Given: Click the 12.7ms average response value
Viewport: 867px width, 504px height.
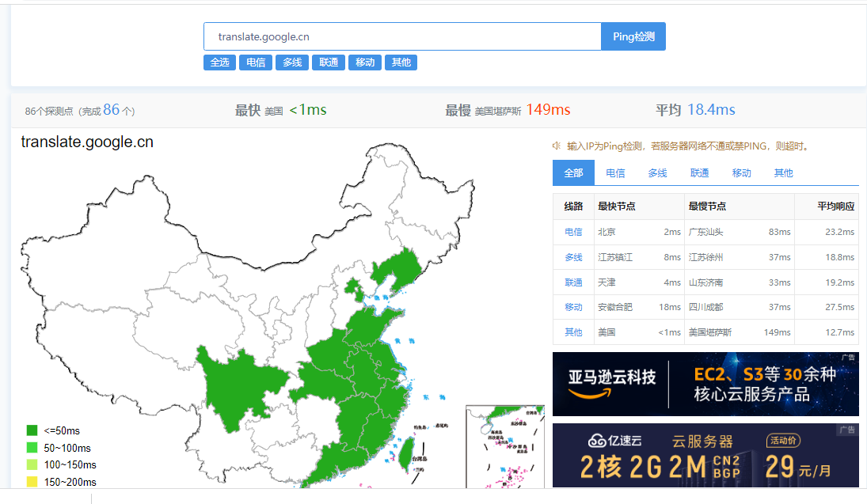Looking at the screenshot, I should (839, 332).
